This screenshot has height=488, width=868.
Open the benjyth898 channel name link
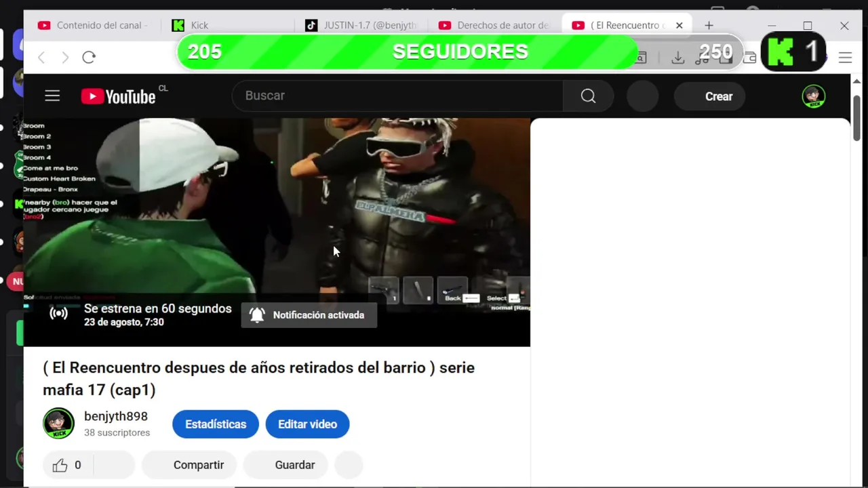point(116,416)
